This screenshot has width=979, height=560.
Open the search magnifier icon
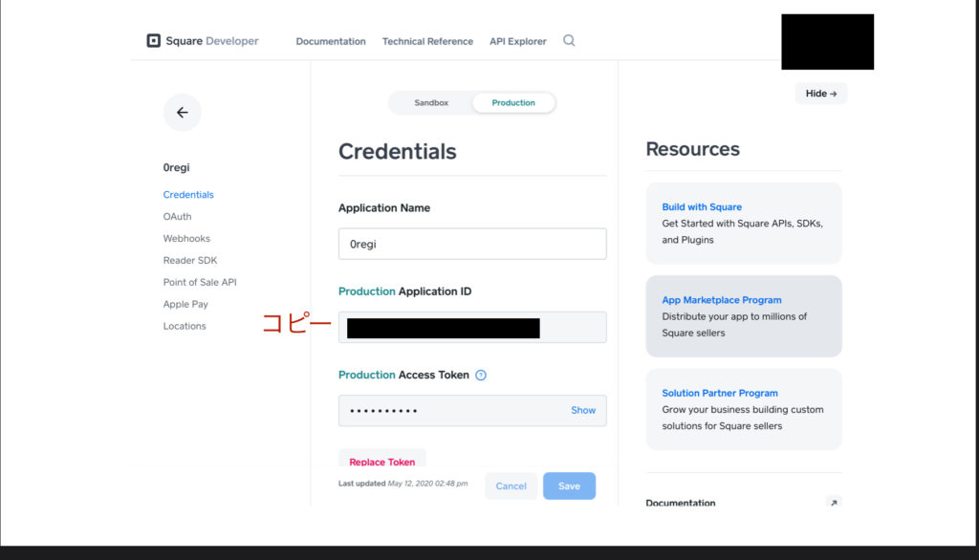[x=569, y=41]
